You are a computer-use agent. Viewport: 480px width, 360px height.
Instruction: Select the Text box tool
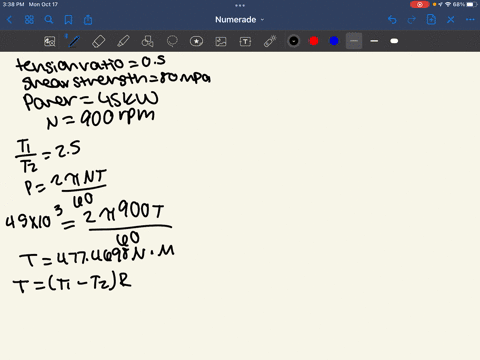pos(245,41)
